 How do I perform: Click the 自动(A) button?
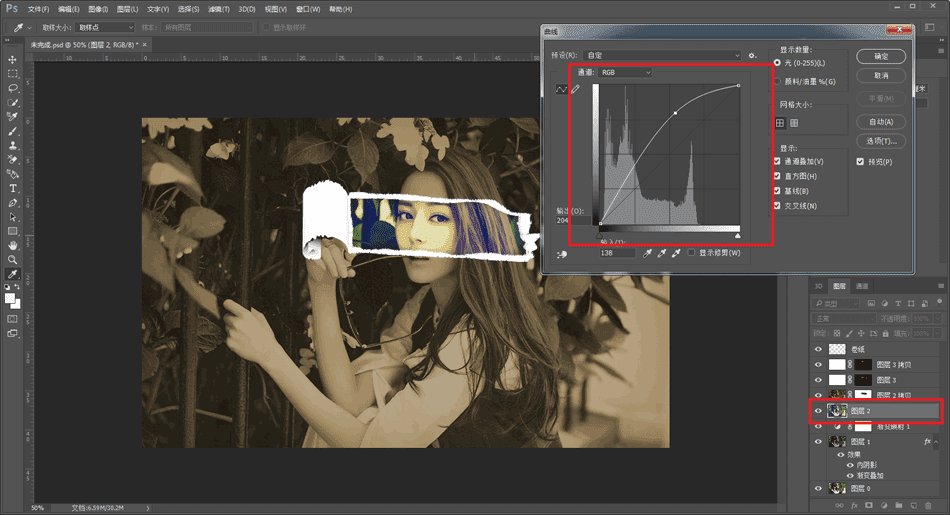[881, 122]
